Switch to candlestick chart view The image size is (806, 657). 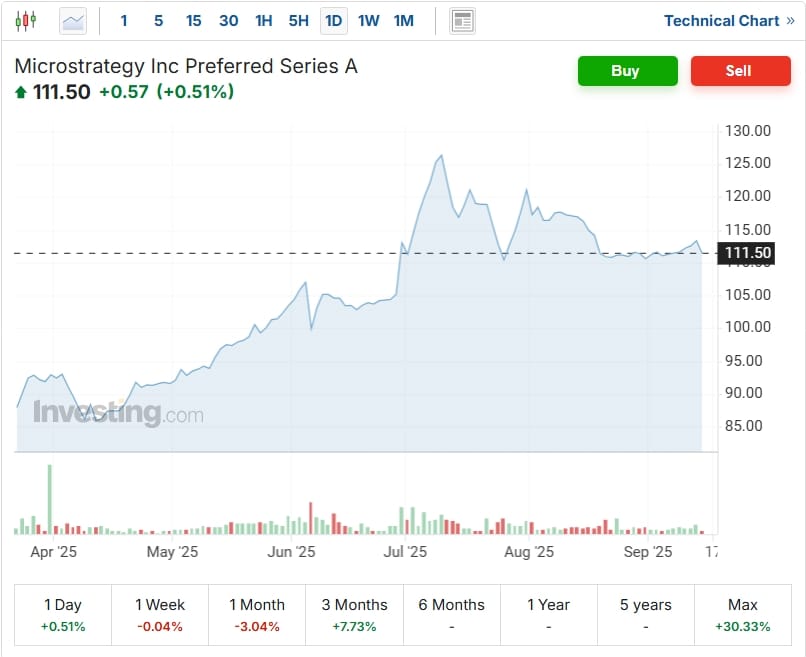[x=25, y=21]
